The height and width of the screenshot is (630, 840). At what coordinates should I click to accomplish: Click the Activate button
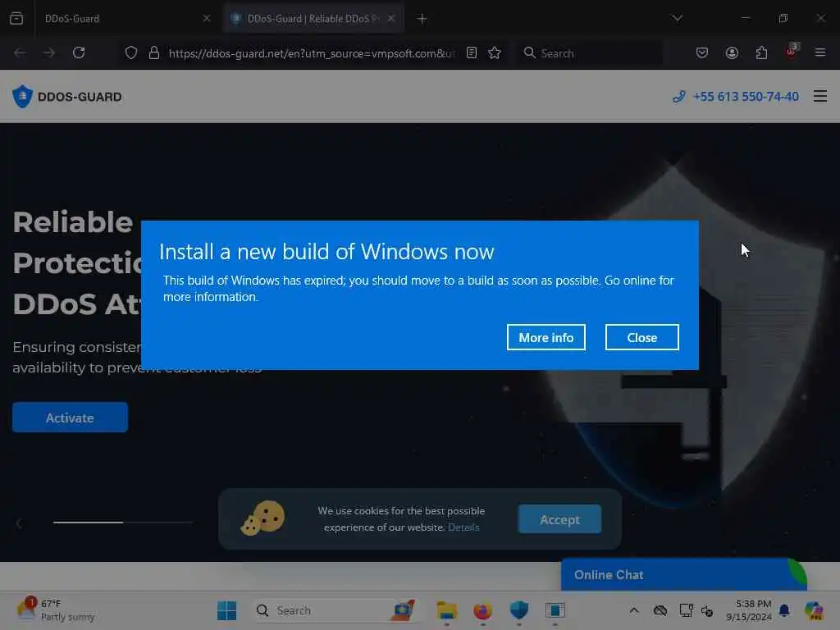71,418
